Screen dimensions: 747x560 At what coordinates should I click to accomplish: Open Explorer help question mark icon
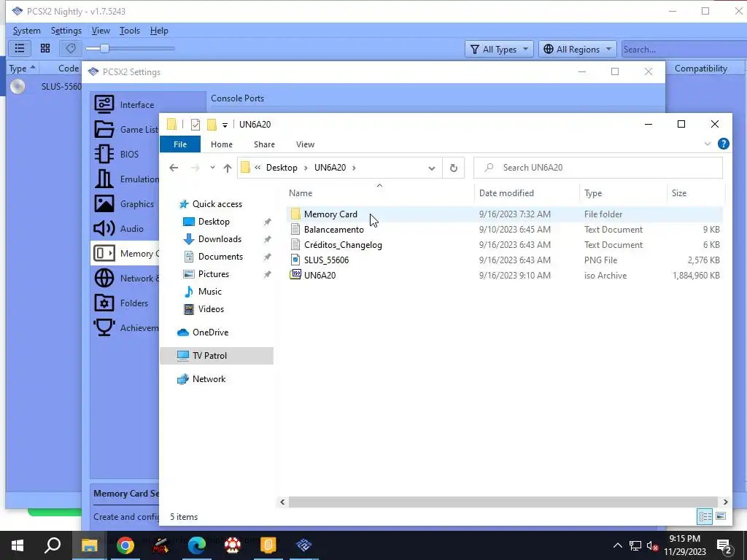point(723,144)
